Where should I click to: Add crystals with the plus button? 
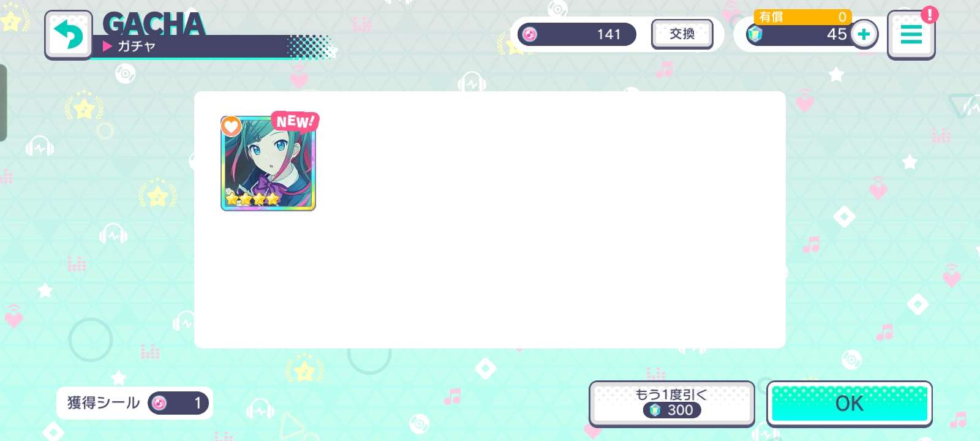[x=864, y=34]
